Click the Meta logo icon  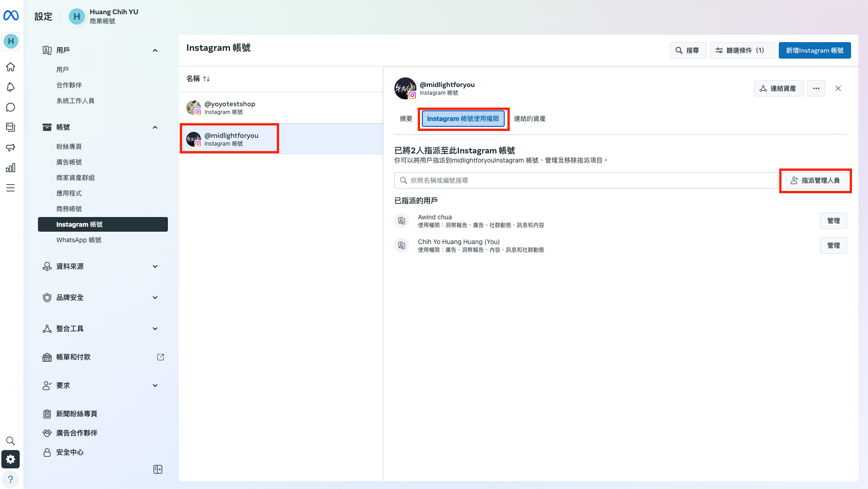[x=11, y=16]
